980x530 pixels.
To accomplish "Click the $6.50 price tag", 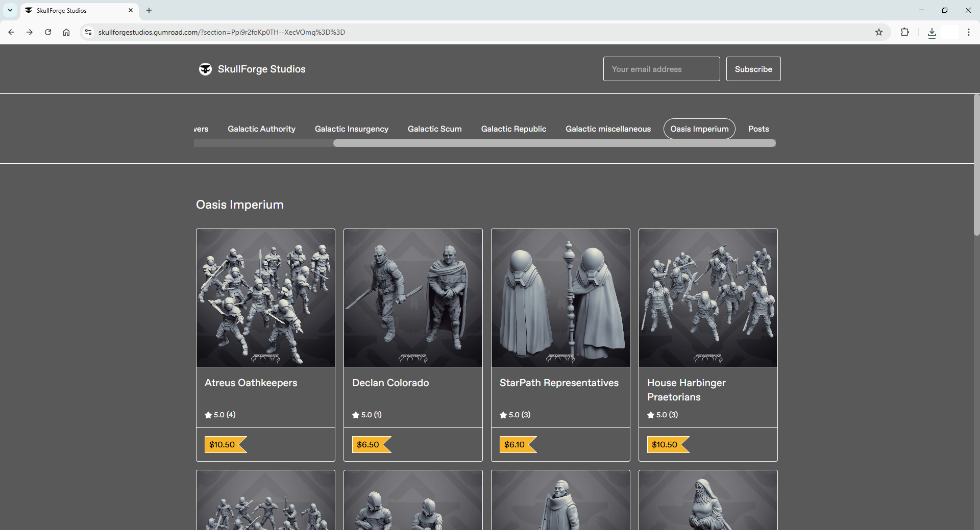I will click(371, 445).
